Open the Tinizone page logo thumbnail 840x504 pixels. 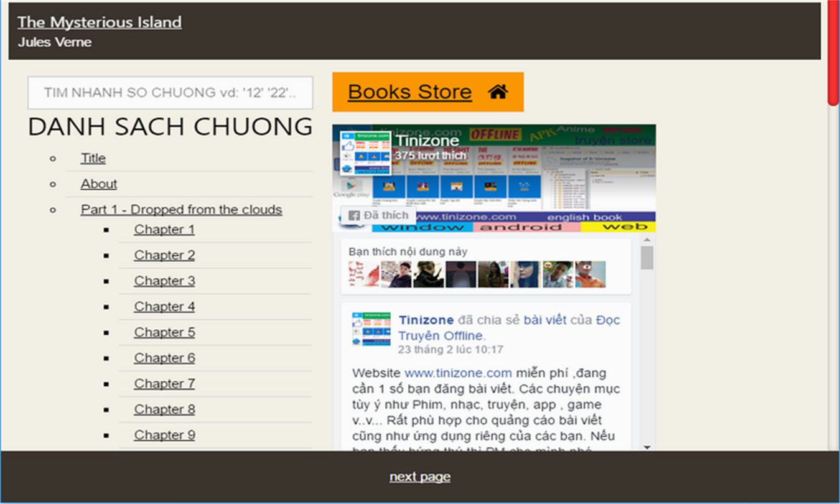click(x=365, y=154)
